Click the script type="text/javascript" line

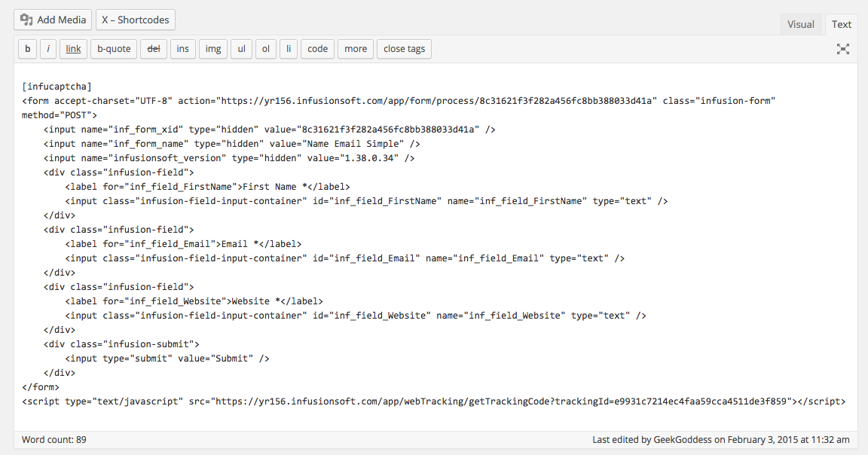[x=433, y=402]
